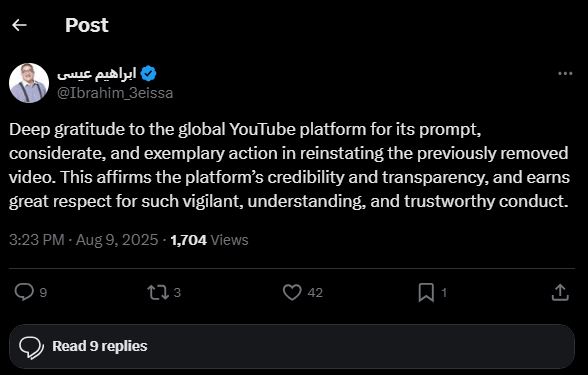Screen dimensions: 588x375
Task: Go back using the left arrow icon
Action: (19, 25)
